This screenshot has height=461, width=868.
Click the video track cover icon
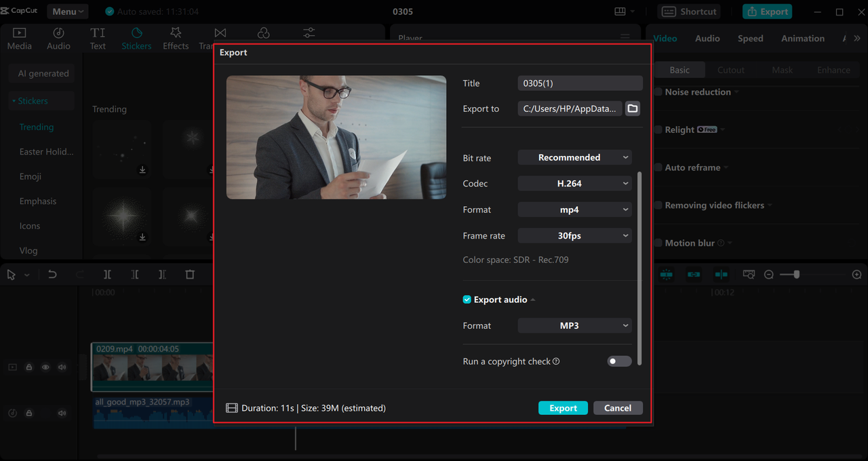(x=12, y=367)
